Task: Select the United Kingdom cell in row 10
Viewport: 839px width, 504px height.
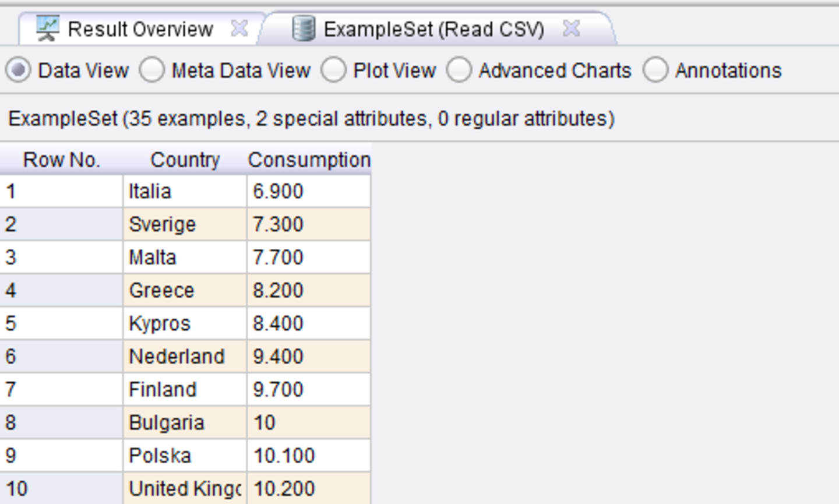Action: tap(185, 488)
